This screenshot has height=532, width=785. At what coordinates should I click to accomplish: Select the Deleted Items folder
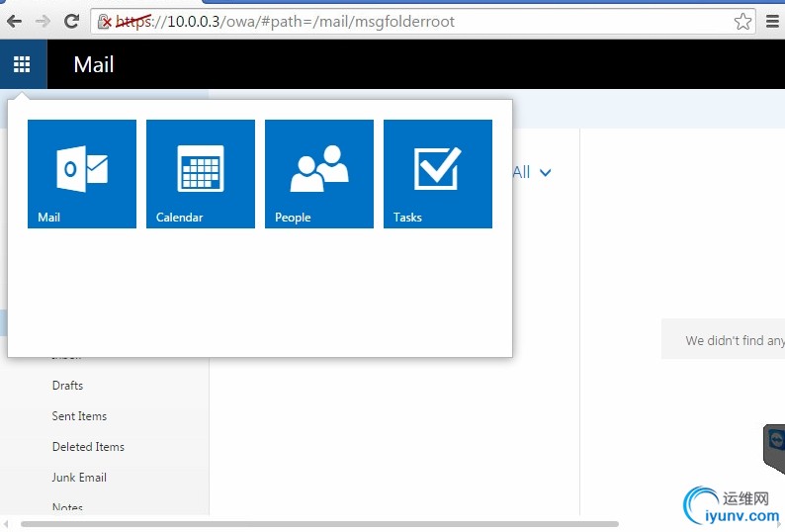[88, 446]
